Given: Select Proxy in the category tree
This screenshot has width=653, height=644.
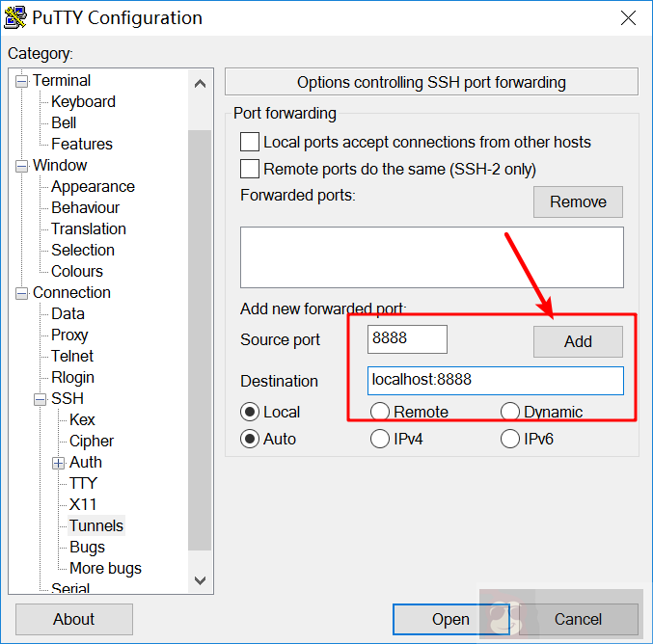Looking at the screenshot, I should [69, 335].
